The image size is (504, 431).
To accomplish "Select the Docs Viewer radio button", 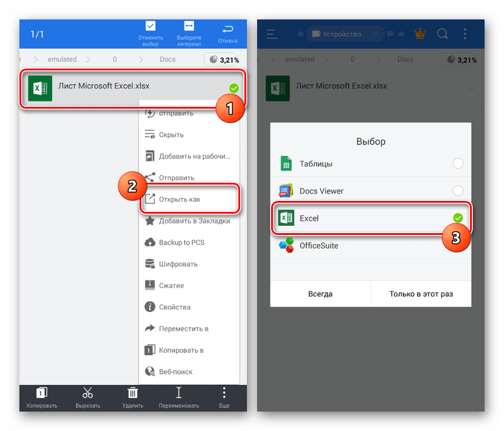I will (x=458, y=191).
